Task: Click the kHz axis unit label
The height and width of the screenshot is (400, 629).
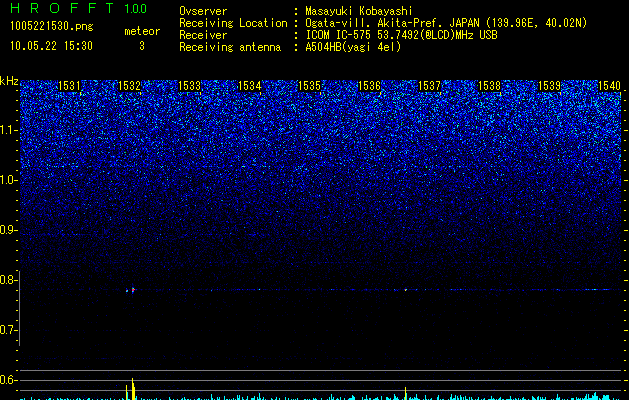Action: (x=9, y=81)
